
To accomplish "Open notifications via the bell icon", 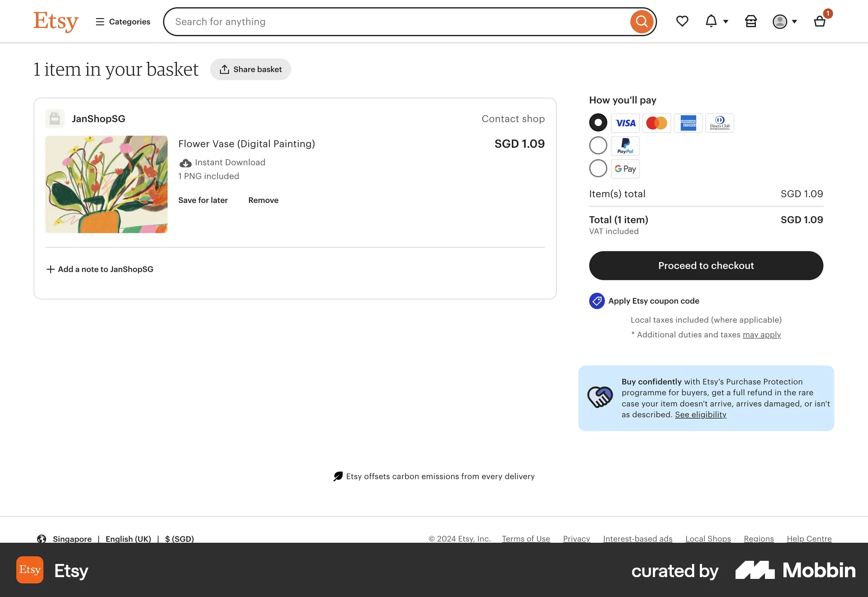I will point(711,21).
